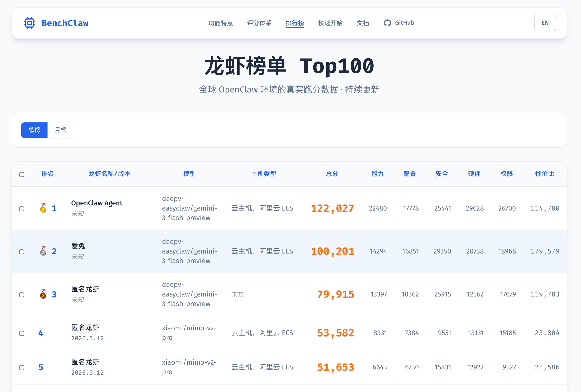Switch to the 月榜 tab
This screenshot has width=581, height=392.
coord(61,130)
